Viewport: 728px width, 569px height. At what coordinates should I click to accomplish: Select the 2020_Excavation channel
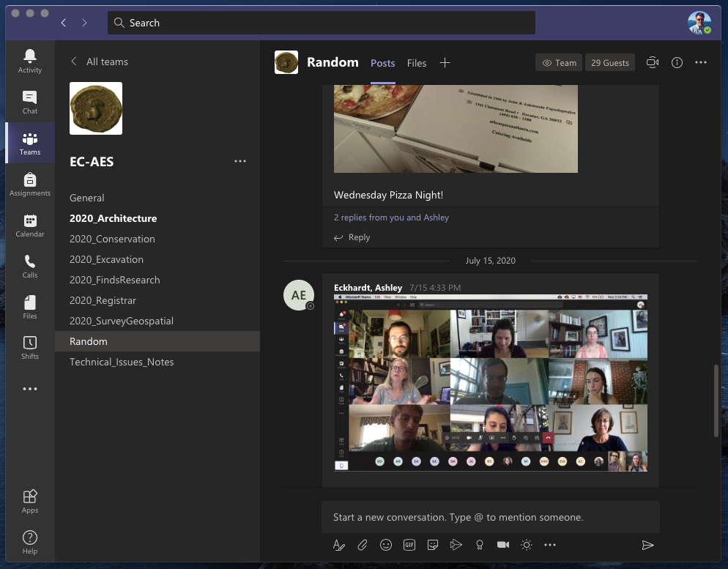pos(106,259)
